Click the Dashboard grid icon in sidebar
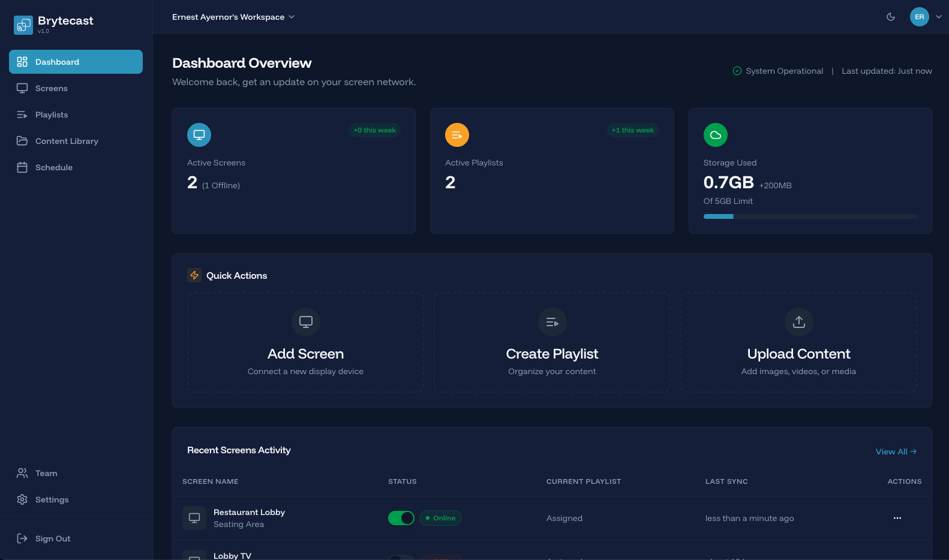The image size is (949, 560). [22, 62]
